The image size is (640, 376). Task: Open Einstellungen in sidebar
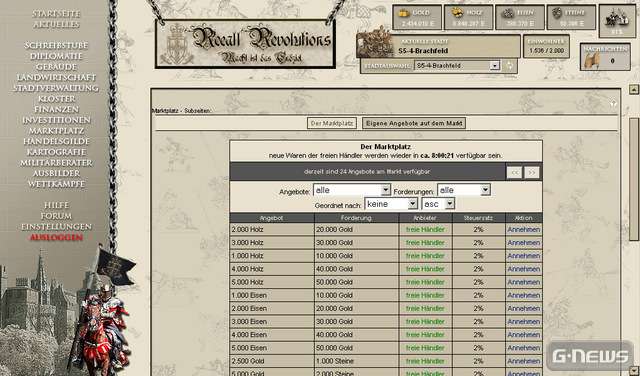click(x=56, y=227)
